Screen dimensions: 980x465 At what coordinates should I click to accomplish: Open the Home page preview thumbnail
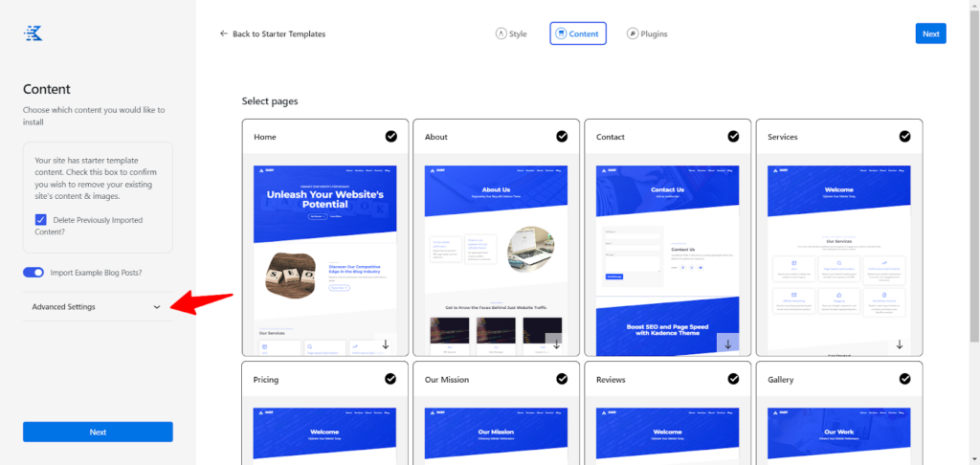pyautogui.click(x=325, y=260)
